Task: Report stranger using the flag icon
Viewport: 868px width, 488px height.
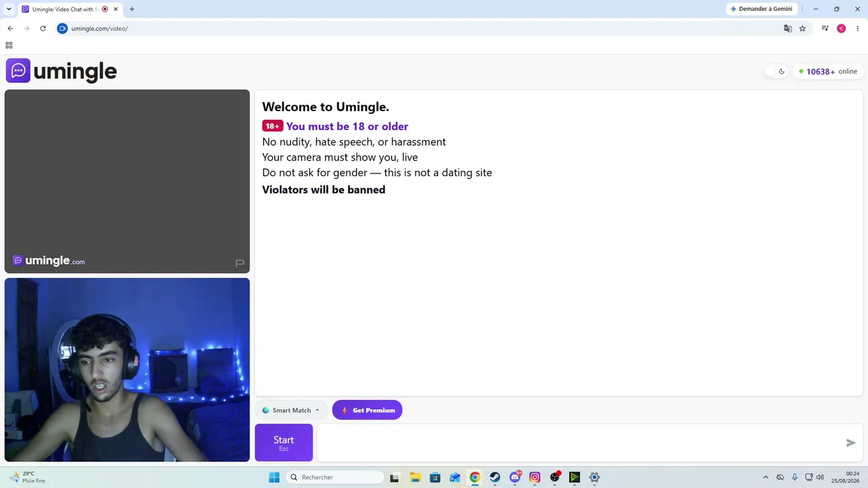Action: click(x=239, y=263)
